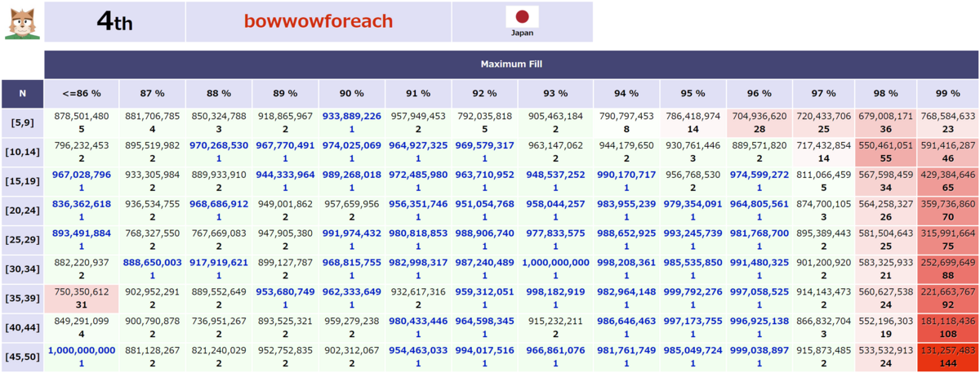Click the score 679,008,171 cell

(885, 122)
